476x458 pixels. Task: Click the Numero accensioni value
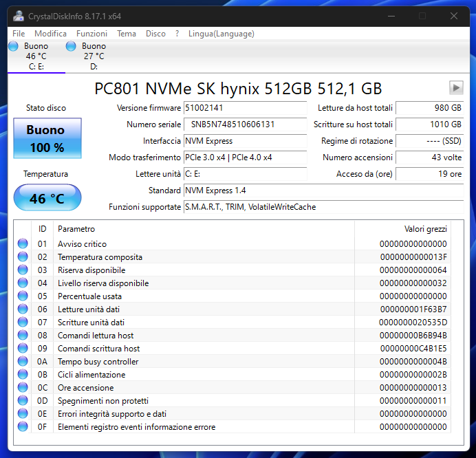[429, 157]
